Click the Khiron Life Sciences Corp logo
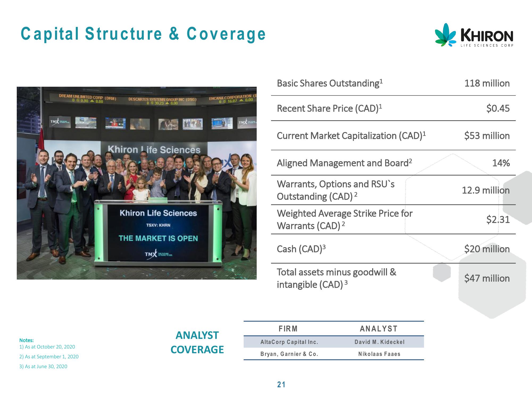Image resolution: width=532 pixels, height=399 pixels. pos(474,35)
